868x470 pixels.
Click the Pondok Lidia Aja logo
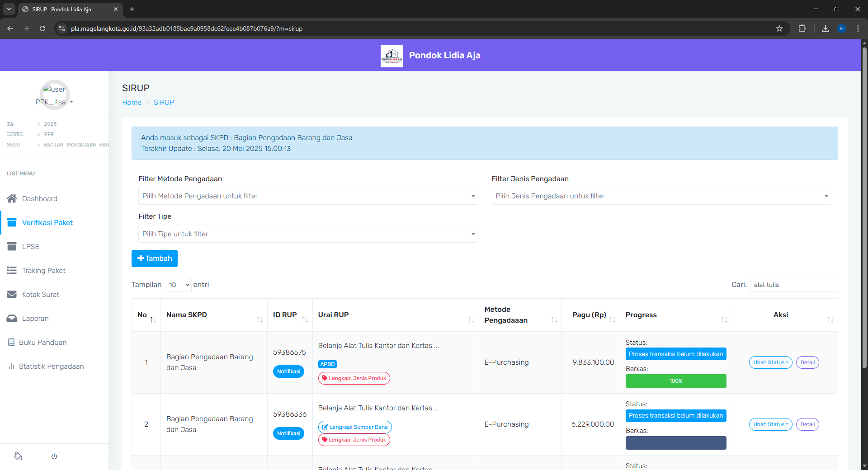(392, 56)
